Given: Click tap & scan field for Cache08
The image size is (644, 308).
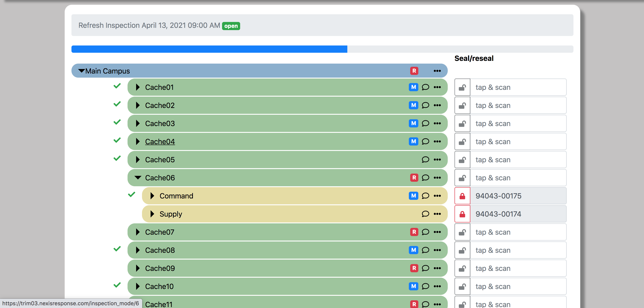Looking at the screenshot, I should pyautogui.click(x=518, y=250).
